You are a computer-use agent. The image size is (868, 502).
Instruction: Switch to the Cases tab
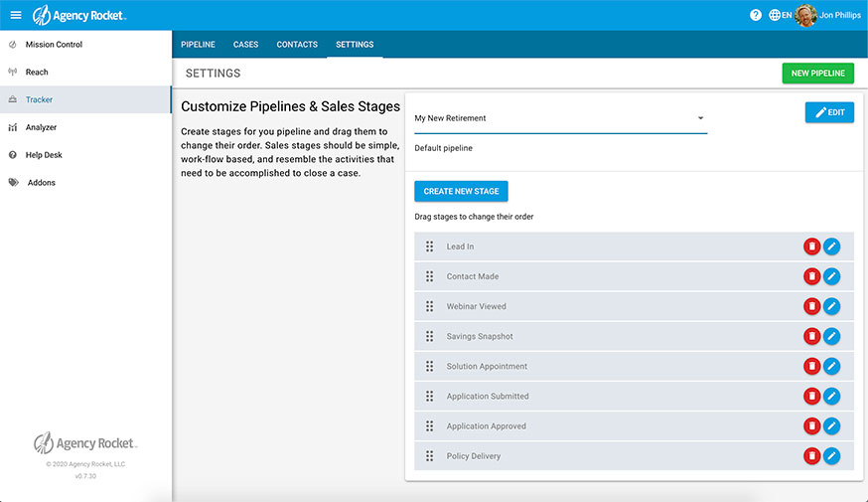click(245, 45)
